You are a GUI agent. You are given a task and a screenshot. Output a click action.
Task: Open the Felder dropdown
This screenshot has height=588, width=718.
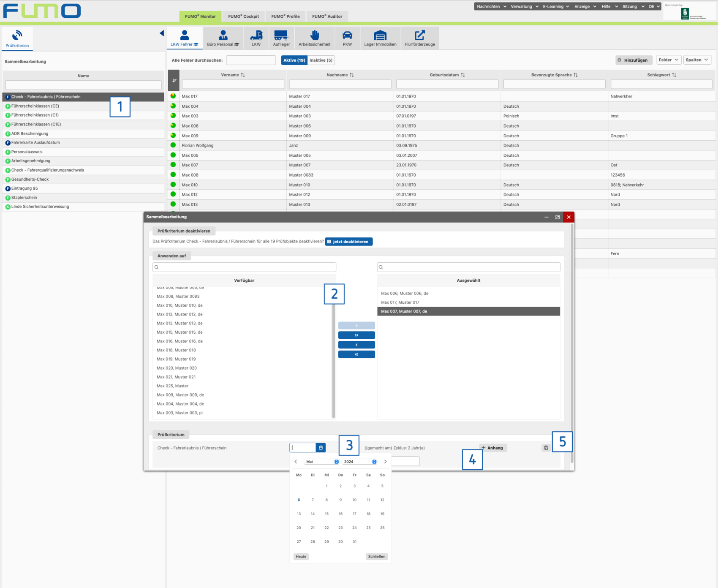pyautogui.click(x=668, y=60)
